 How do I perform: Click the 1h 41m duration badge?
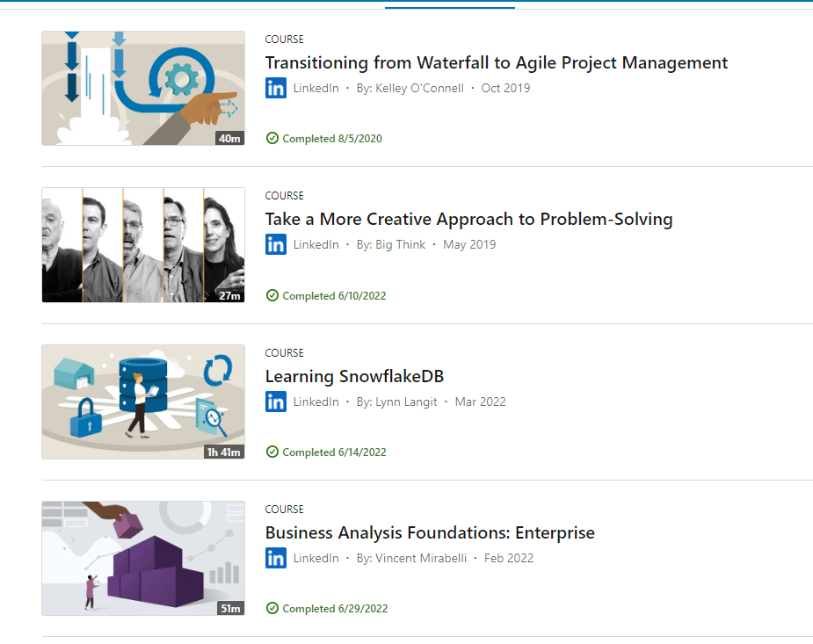pyautogui.click(x=224, y=452)
